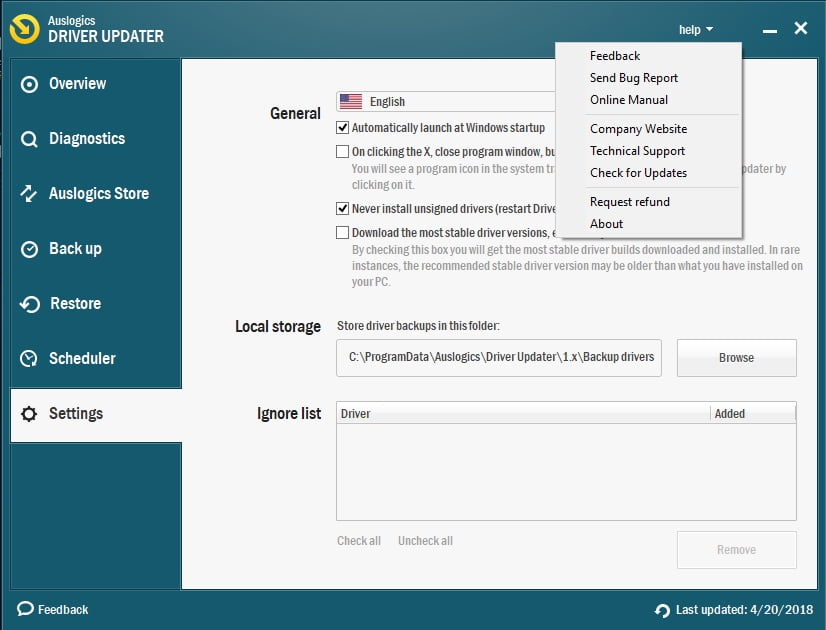The height and width of the screenshot is (630, 826).
Task: Click the Check all link
Action: pyautogui.click(x=359, y=541)
